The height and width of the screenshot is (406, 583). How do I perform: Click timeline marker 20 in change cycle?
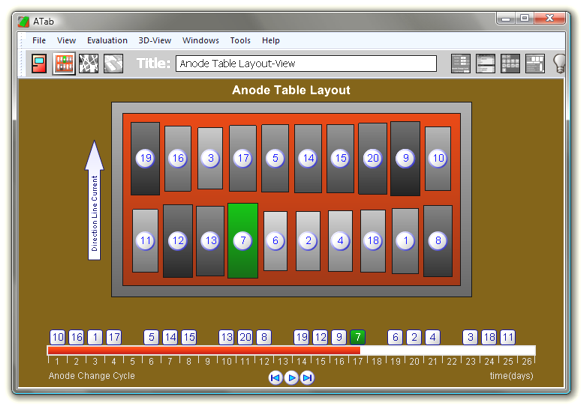click(x=245, y=337)
